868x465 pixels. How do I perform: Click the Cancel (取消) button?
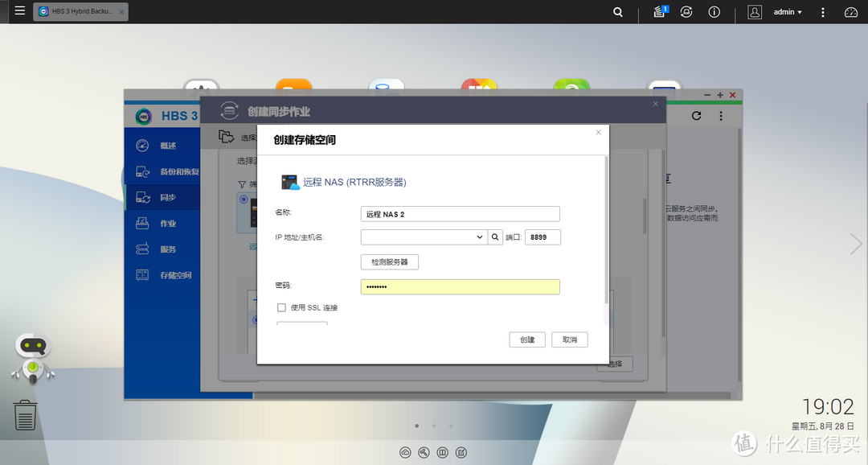point(570,339)
